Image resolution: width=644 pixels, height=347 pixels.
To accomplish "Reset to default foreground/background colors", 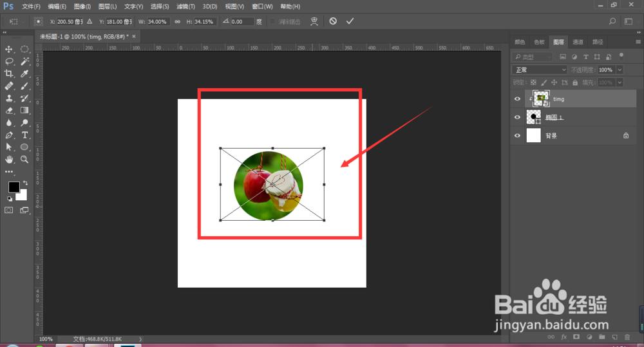I will pos(10,199).
